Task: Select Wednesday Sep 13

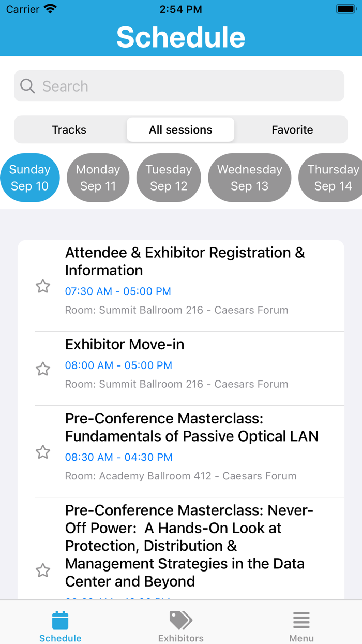Action: tap(249, 178)
